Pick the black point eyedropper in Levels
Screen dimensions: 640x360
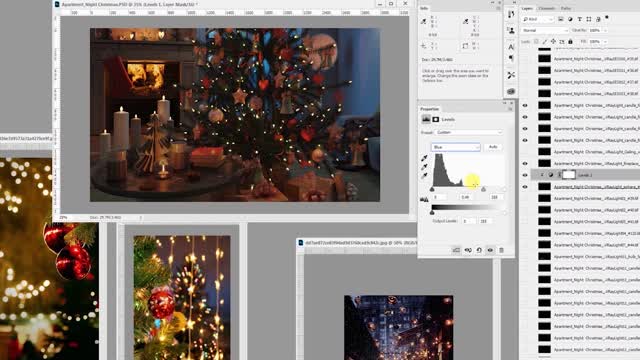[424, 158]
